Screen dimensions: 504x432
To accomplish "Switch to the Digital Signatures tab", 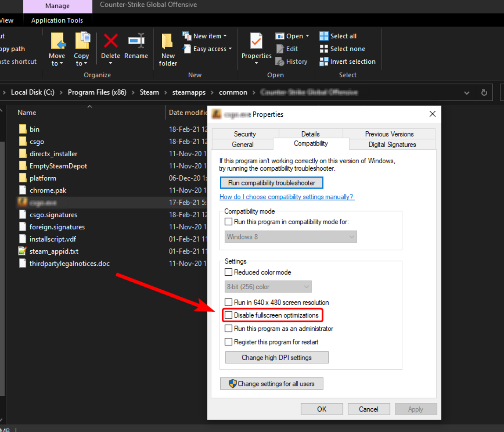I will pos(392,144).
